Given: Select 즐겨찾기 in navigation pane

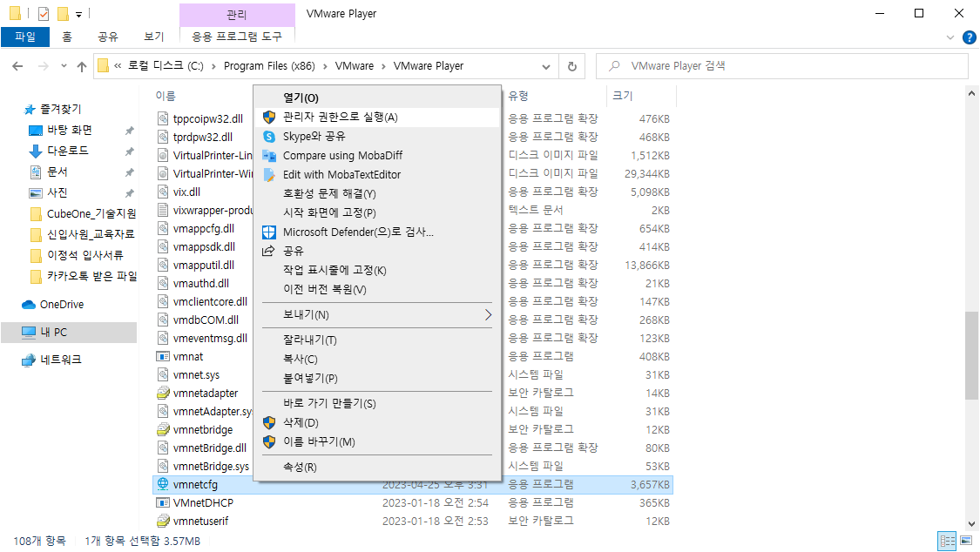Looking at the screenshot, I should [x=61, y=110].
